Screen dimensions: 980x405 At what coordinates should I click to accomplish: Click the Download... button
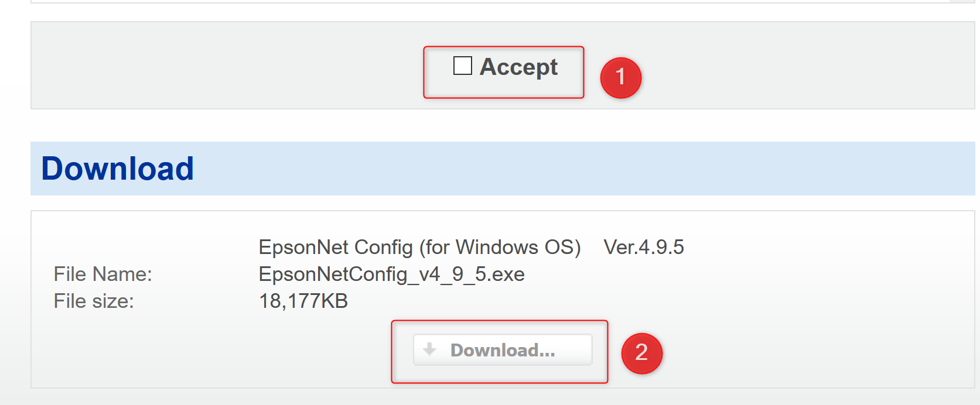[503, 350]
